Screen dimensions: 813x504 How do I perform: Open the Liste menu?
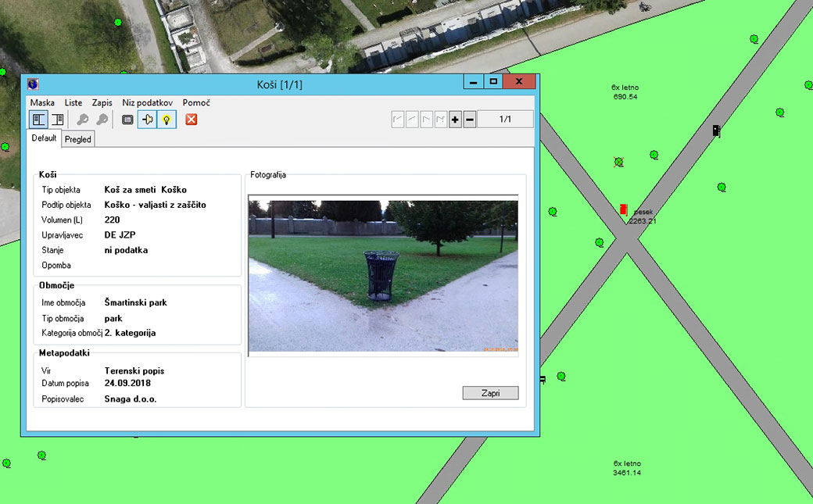click(x=73, y=102)
